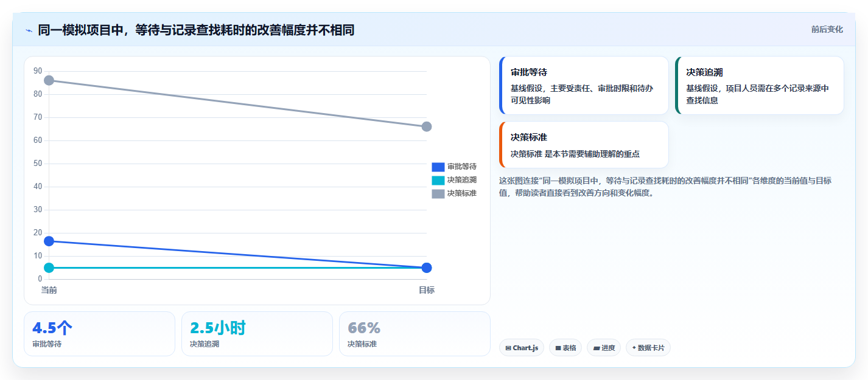
Task: Click the 进度 tag chip
Action: (x=604, y=348)
